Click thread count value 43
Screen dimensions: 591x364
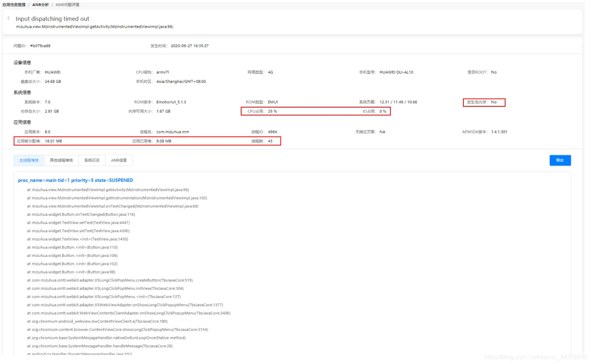(x=270, y=141)
